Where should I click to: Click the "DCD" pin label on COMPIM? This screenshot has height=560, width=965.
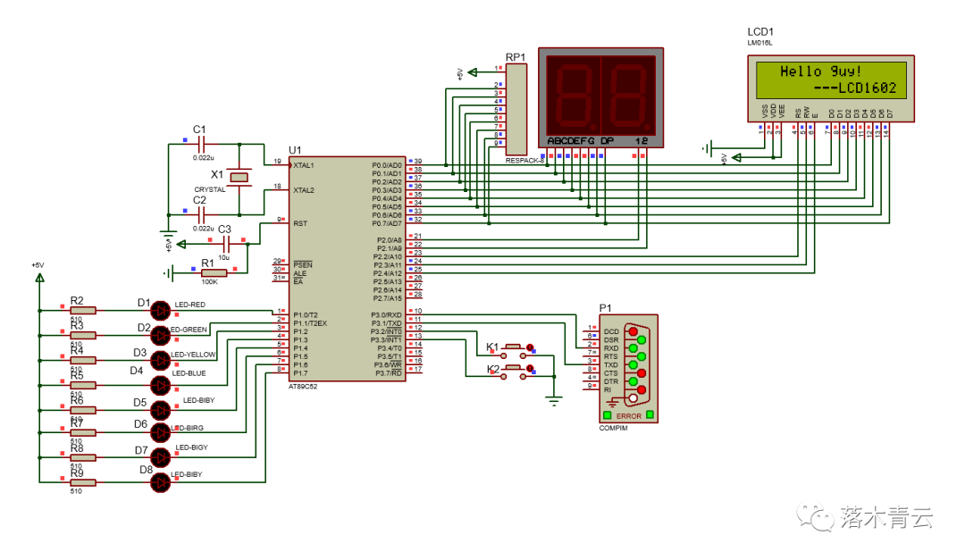pyautogui.click(x=611, y=331)
